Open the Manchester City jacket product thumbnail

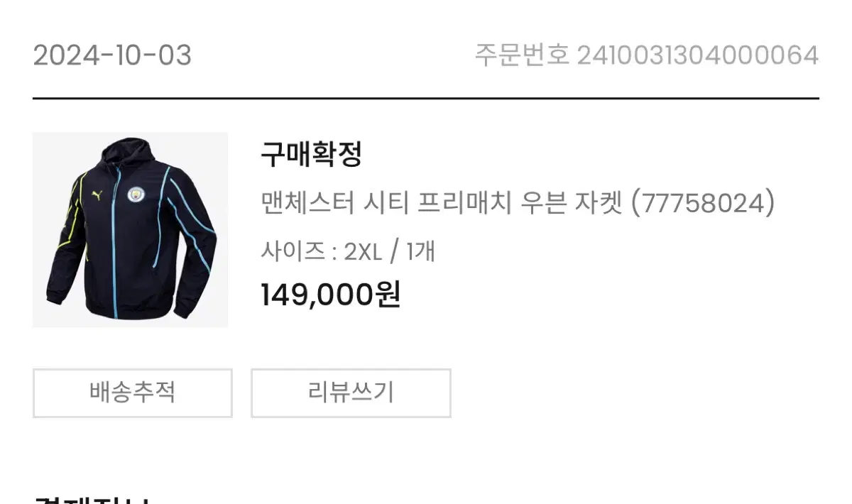coord(131,230)
